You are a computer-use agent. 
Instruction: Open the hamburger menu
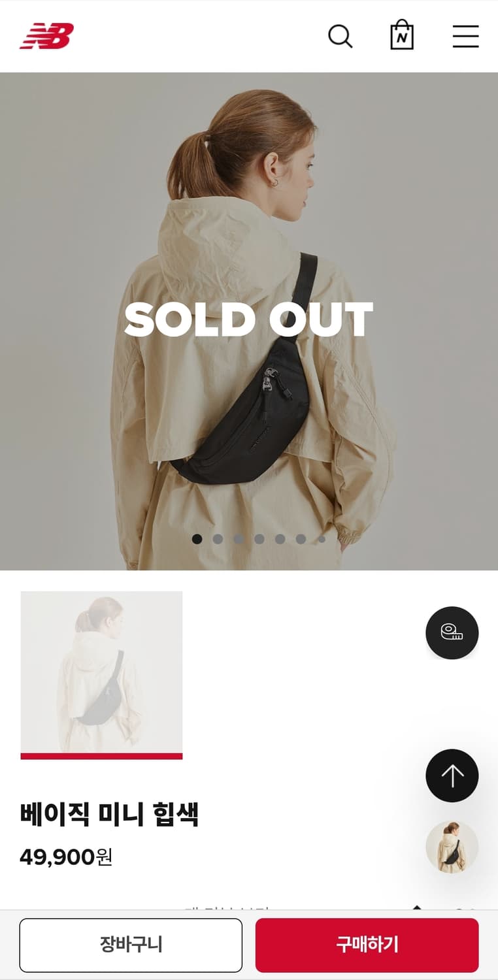tap(465, 37)
